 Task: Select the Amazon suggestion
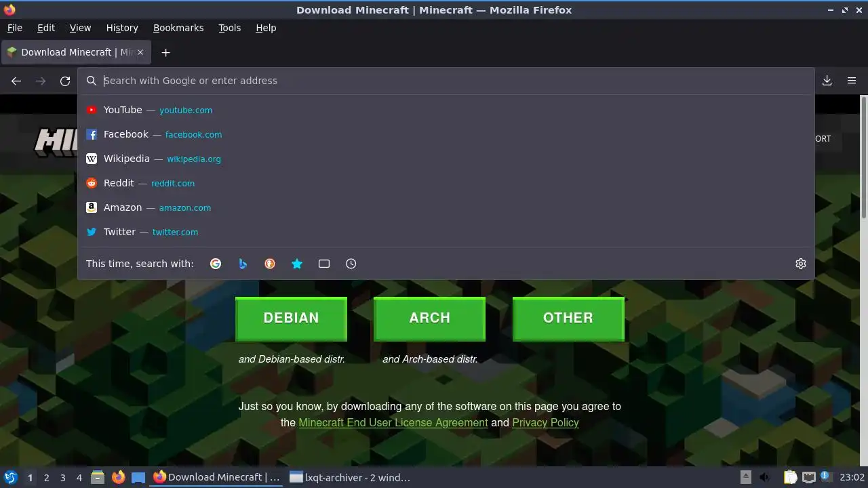446,207
